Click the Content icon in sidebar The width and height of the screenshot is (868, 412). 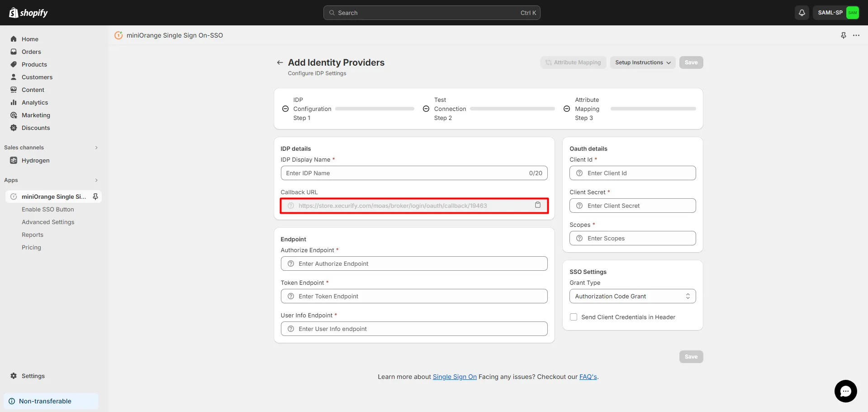[x=14, y=90]
